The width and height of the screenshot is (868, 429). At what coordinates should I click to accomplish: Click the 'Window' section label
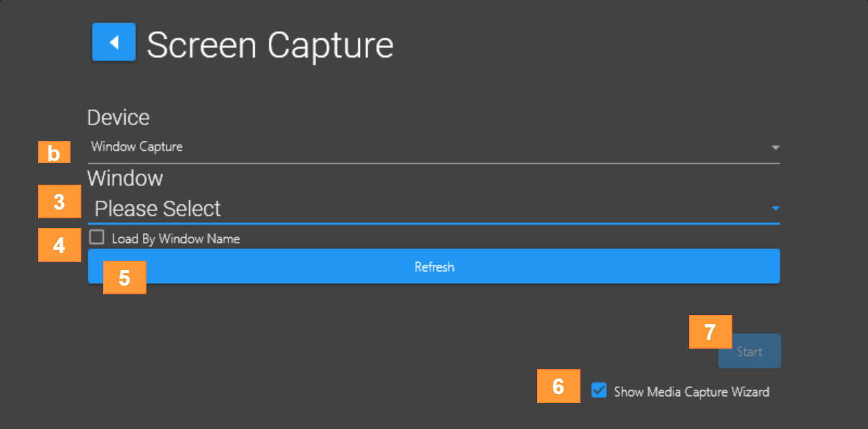125,179
